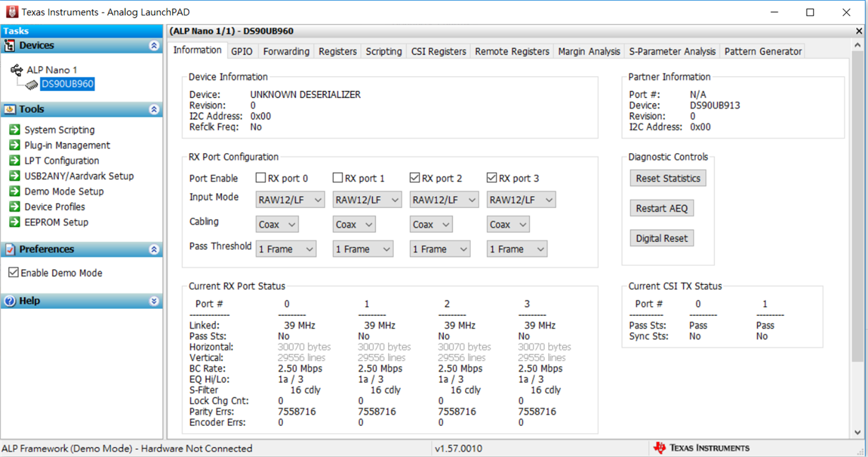The image size is (868, 457).
Task: Enable RX port 0 checkbox
Action: tap(260, 178)
